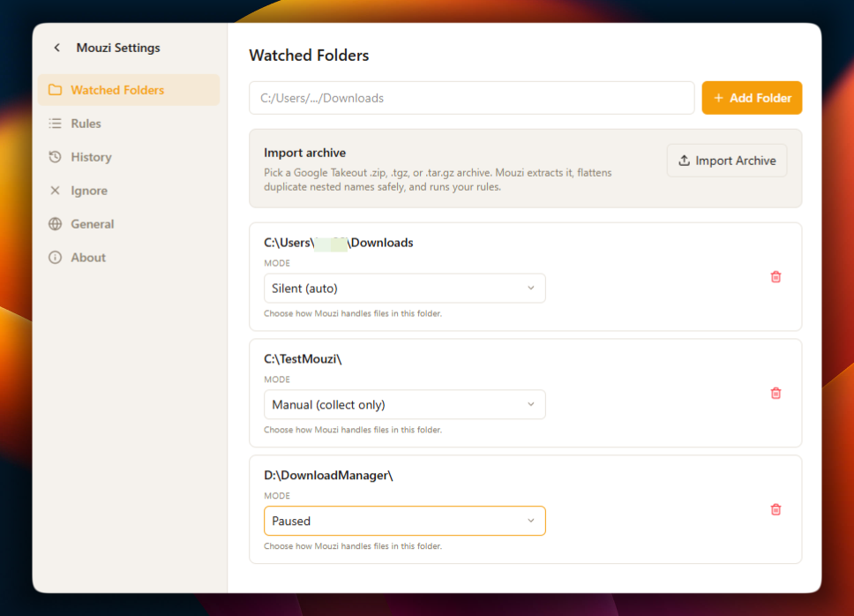Click the Mouzi Settings title text

(x=118, y=48)
